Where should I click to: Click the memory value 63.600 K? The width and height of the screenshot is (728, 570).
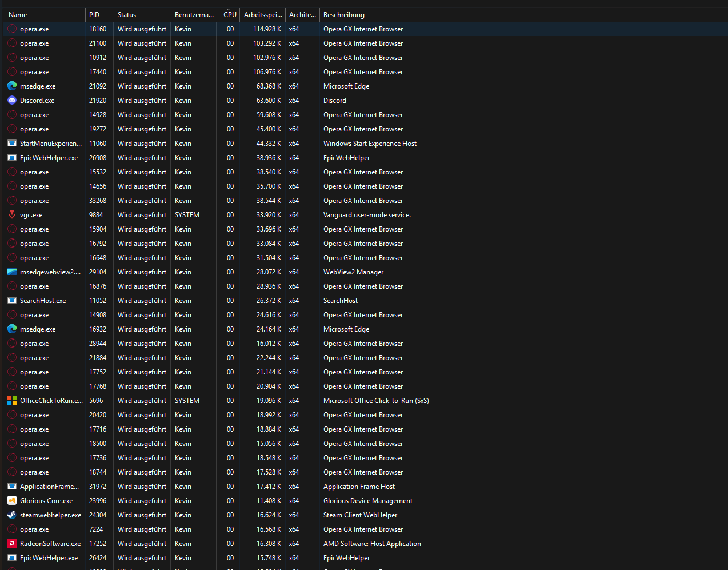269,101
